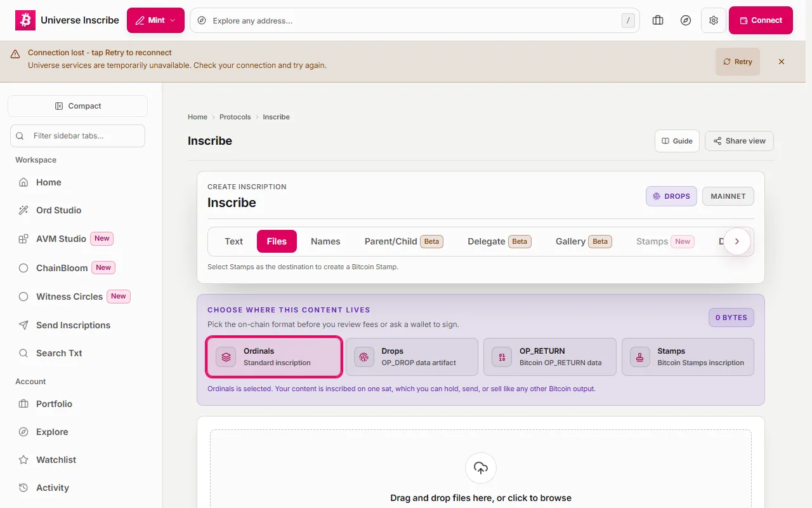Switch to the Text tab
This screenshot has height=508, width=812.
(x=233, y=241)
